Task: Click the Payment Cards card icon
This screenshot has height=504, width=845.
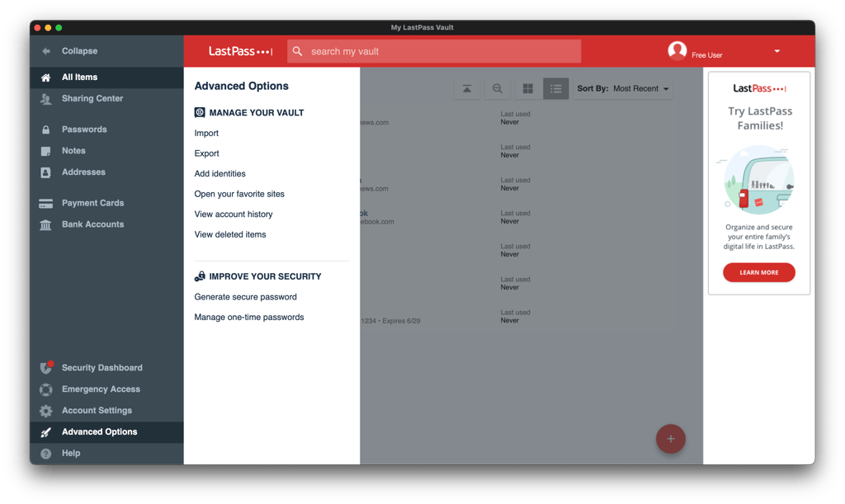Action: [x=46, y=204]
